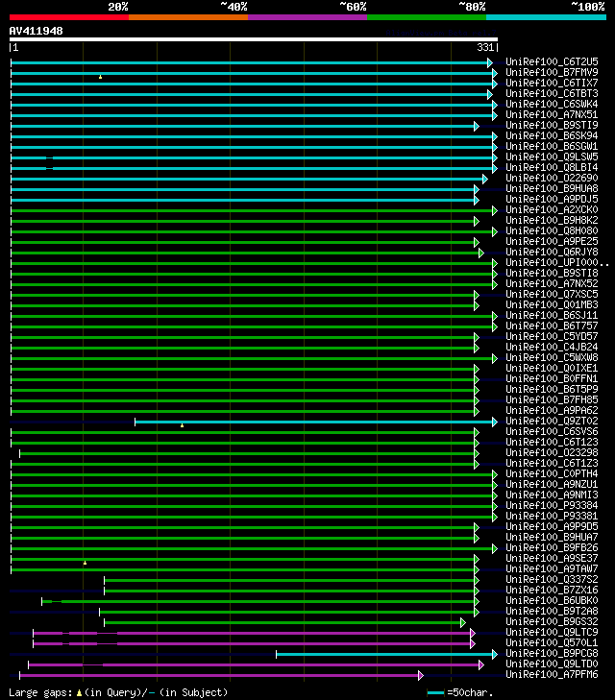Click the UniRef100_Q570L1 label

(552, 642)
